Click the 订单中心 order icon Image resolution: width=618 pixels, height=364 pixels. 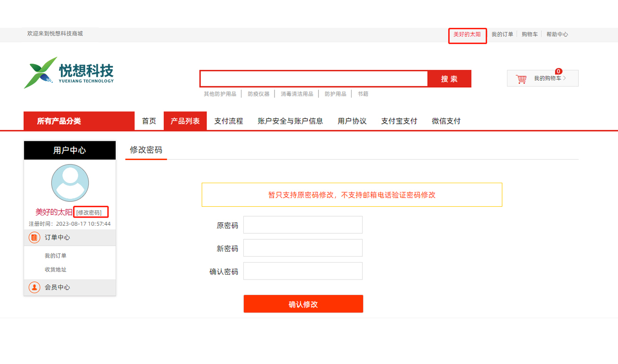34,237
